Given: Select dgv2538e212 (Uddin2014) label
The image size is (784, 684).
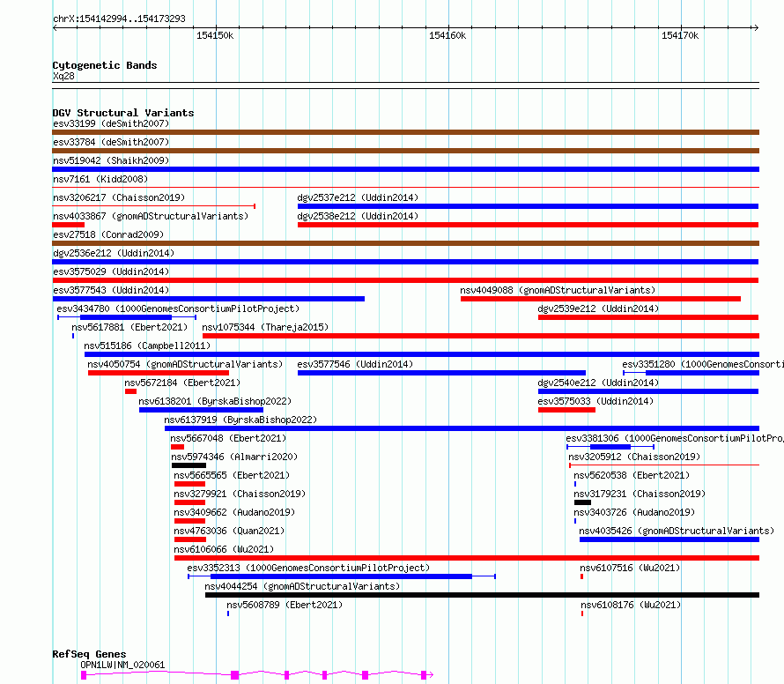Looking at the screenshot, I should [358, 216].
